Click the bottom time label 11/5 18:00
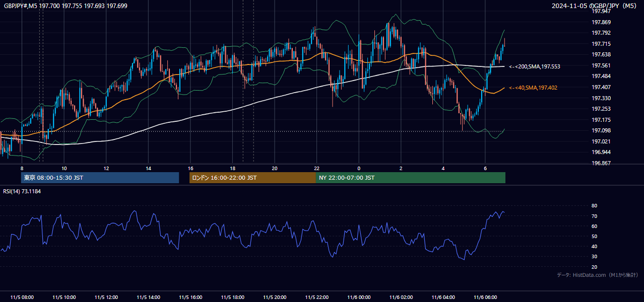 coord(232,297)
